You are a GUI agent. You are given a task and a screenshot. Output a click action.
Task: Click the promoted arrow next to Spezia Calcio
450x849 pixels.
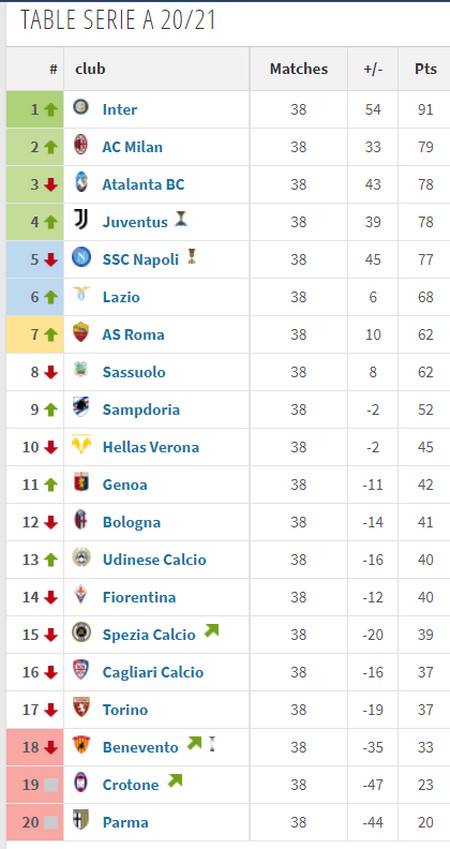pos(211,631)
